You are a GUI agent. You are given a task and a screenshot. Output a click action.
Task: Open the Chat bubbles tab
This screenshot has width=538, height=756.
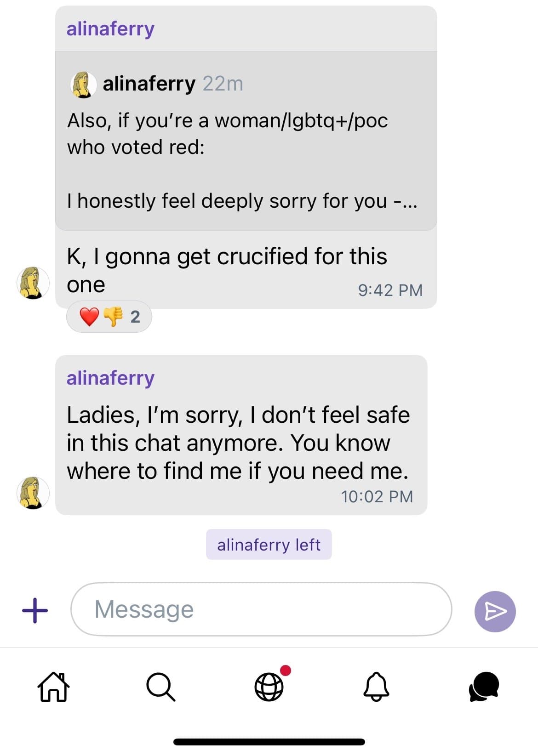tap(484, 687)
